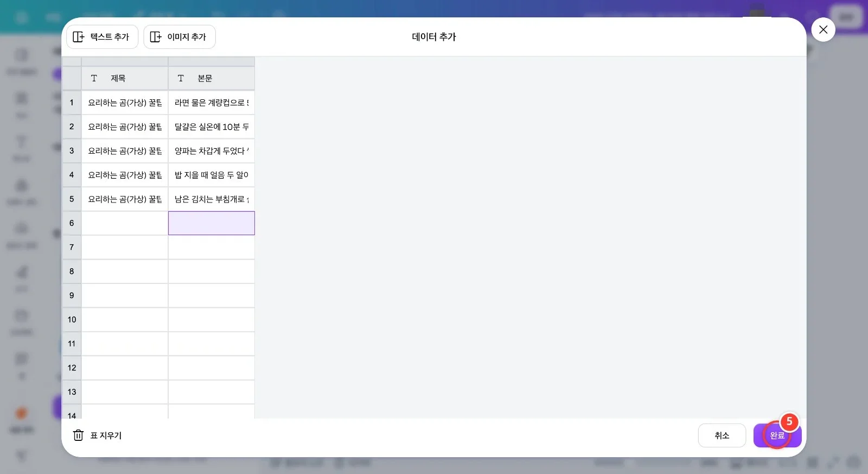Select the cell starting with 달걀은 실온에 10분

212,127
